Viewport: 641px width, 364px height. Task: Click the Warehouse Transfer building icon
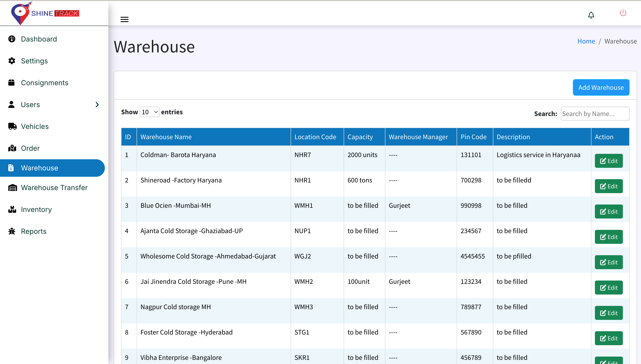point(12,187)
